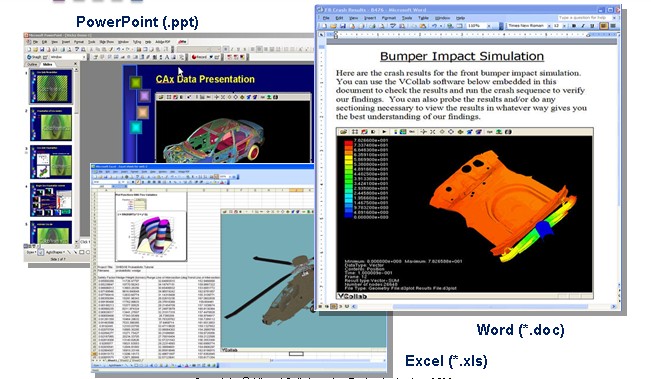Click the Save icon in PowerPoint toolbar
The height and width of the screenshot is (379, 651).
coord(42,49)
